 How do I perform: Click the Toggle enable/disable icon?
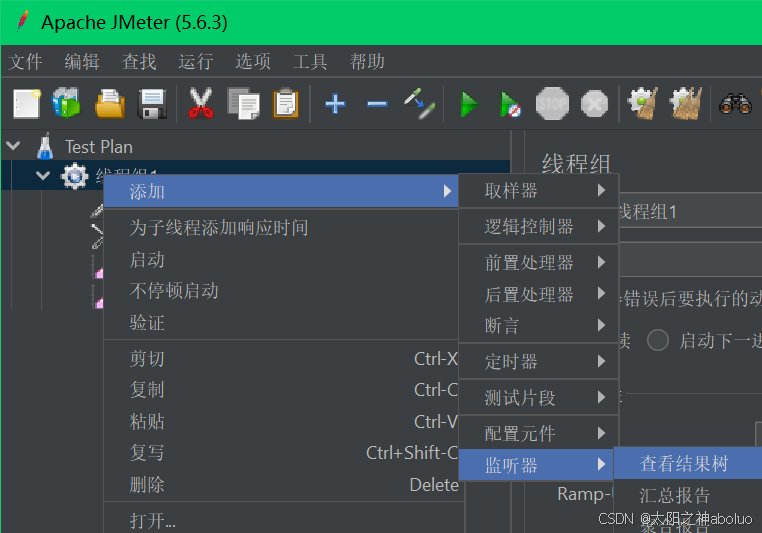point(419,103)
